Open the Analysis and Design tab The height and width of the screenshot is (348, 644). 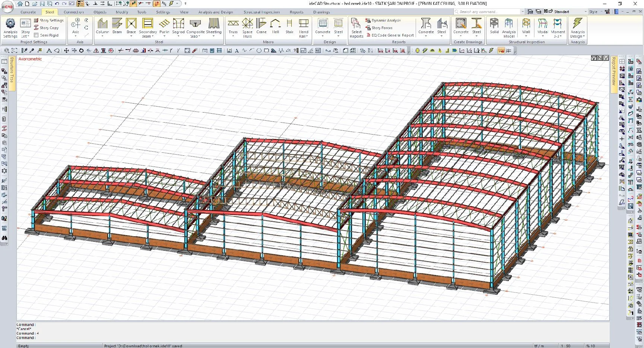tap(216, 12)
